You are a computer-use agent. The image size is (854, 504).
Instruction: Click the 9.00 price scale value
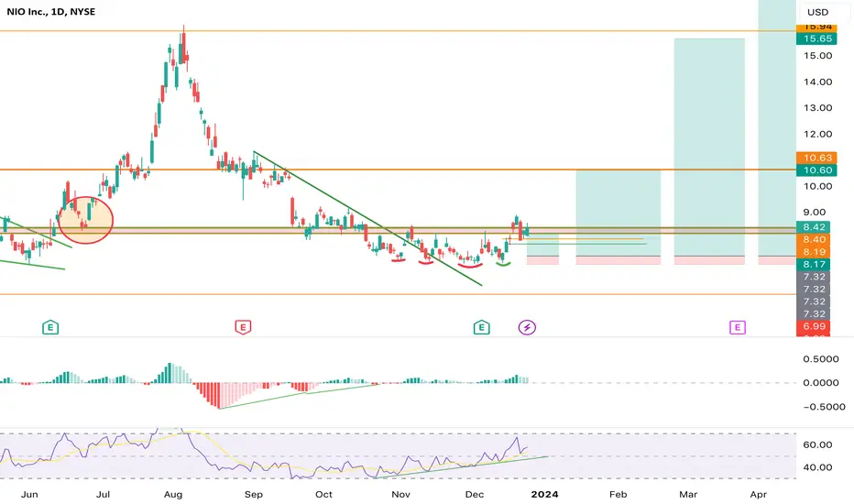(x=815, y=213)
